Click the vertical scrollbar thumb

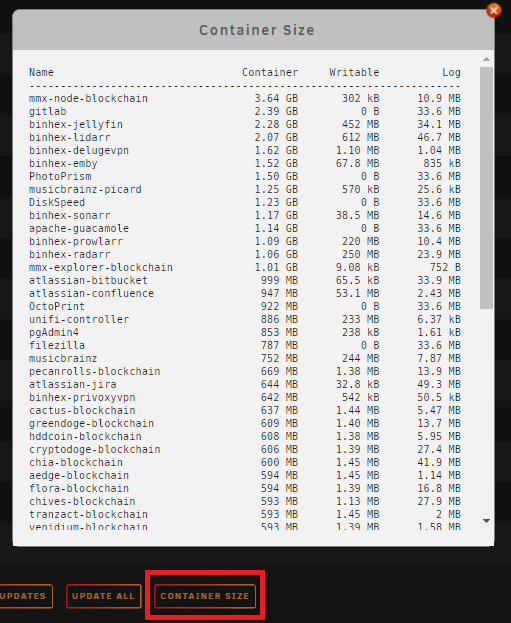point(486,188)
